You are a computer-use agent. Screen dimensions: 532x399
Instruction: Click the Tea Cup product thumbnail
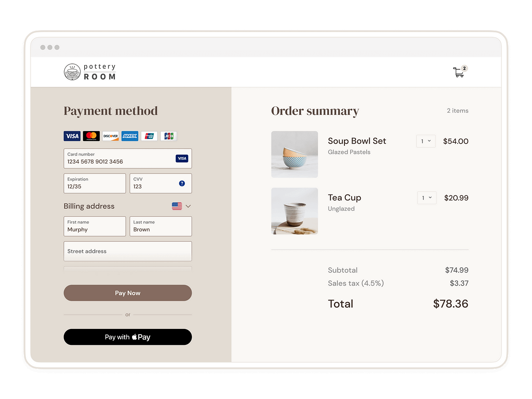(x=294, y=211)
